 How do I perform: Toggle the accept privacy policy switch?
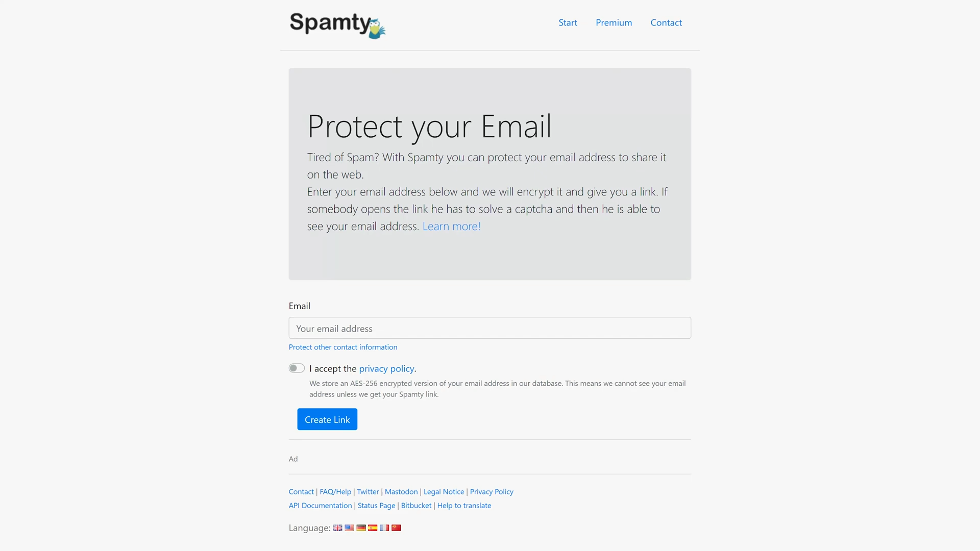297,368
